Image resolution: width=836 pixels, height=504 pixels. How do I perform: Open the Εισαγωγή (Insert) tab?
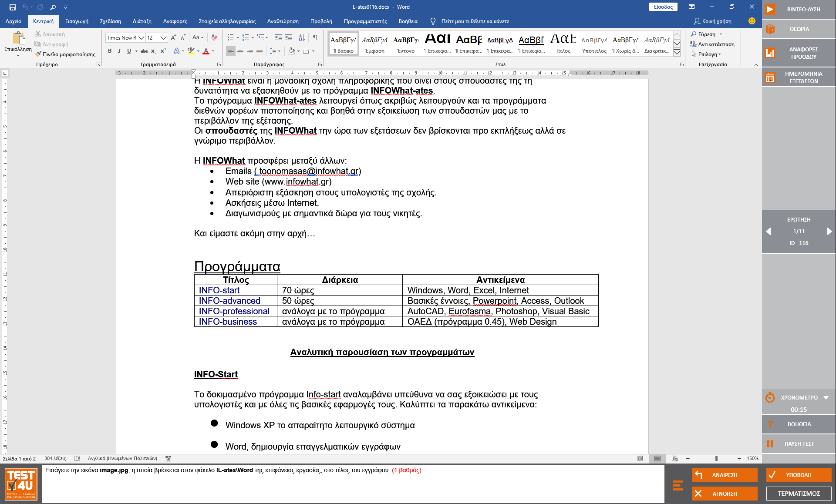(77, 21)
